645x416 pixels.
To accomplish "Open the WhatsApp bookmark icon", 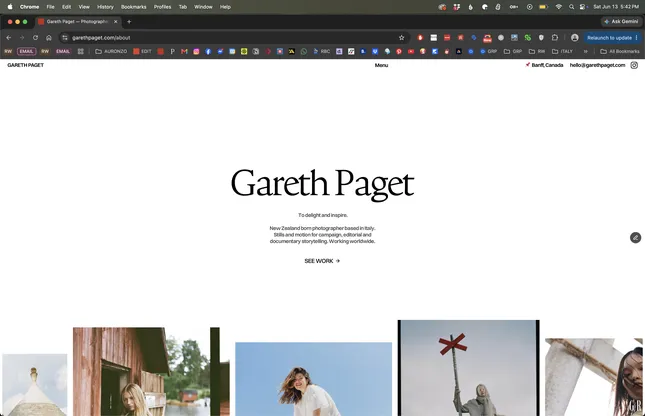I will (x=304, y=51).
